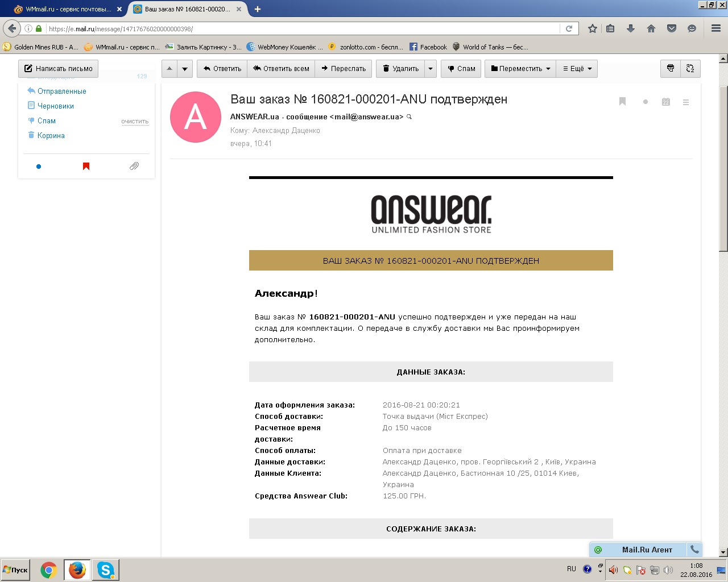Click the answear logo in email
Screen dimensions: 728x582
(431, 214)
